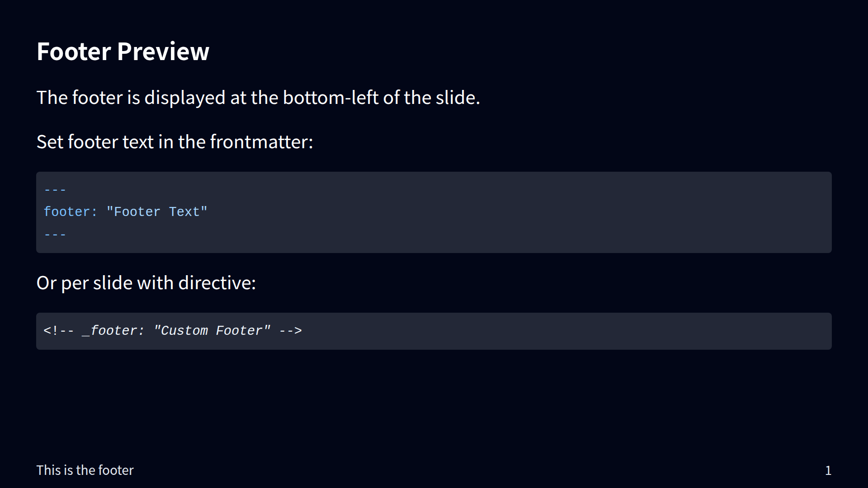Click the "Or per slide with directive:" line

[x=146, y=283]
